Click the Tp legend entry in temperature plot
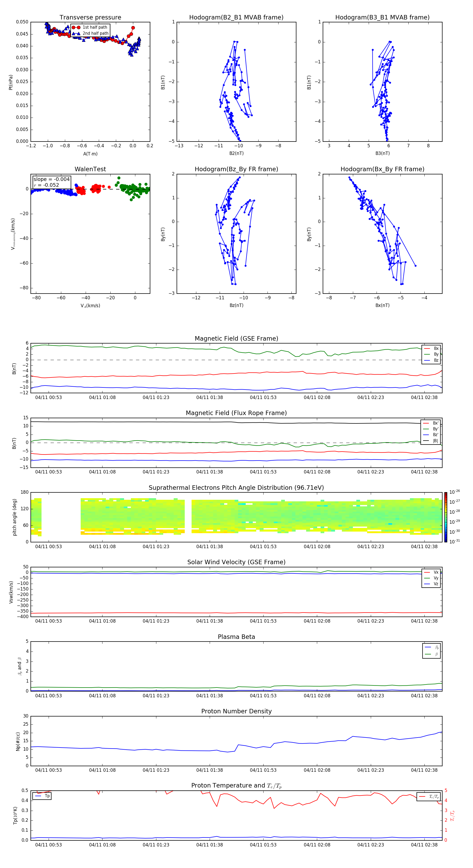 42,796
